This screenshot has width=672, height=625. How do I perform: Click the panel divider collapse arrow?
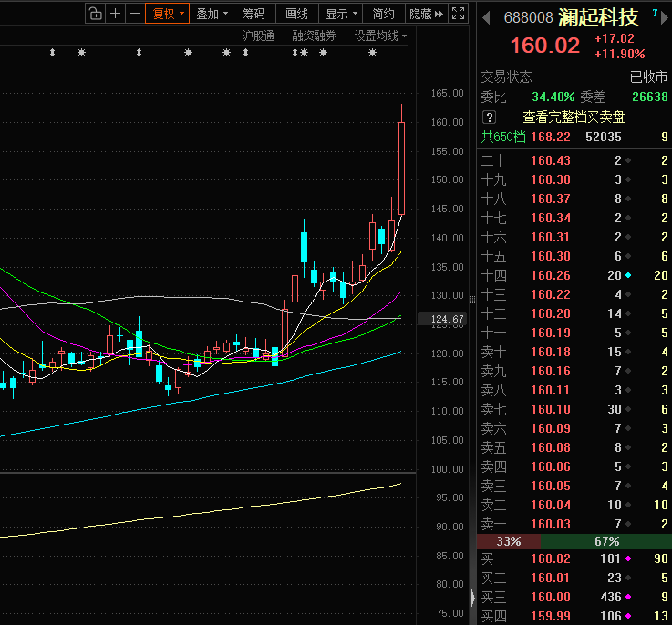pos(472,598)
